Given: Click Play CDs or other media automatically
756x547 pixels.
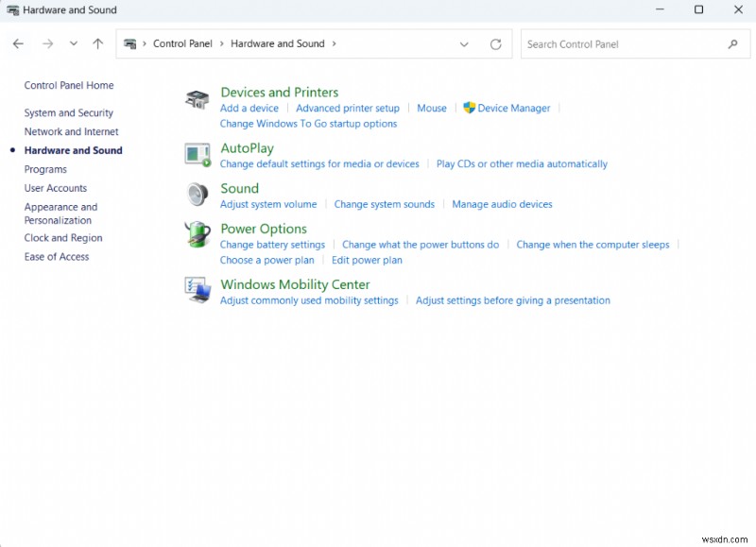Looking at the screenshot, I should 523,163.
